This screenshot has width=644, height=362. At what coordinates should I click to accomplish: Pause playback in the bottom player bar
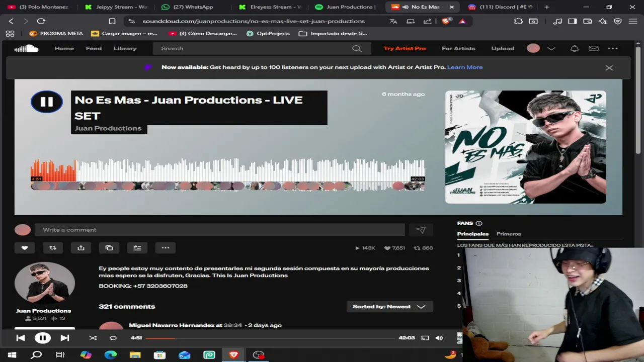42,338
